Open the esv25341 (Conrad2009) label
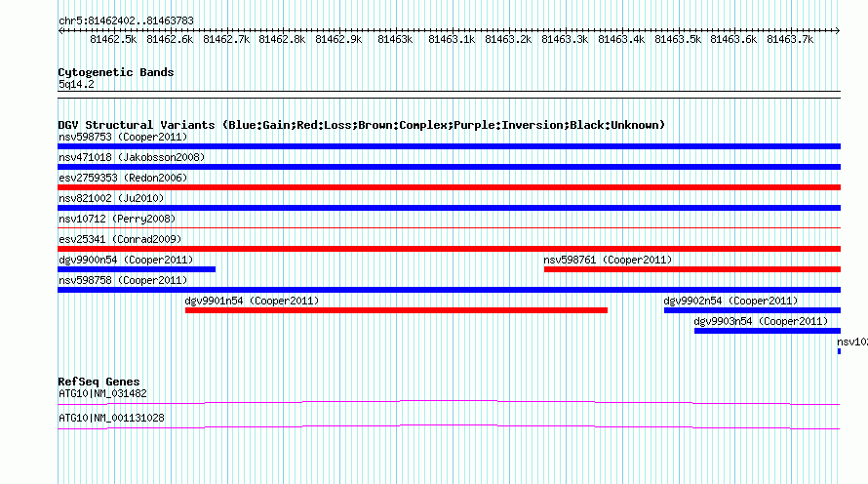The image size is (868, 484). 120,239
